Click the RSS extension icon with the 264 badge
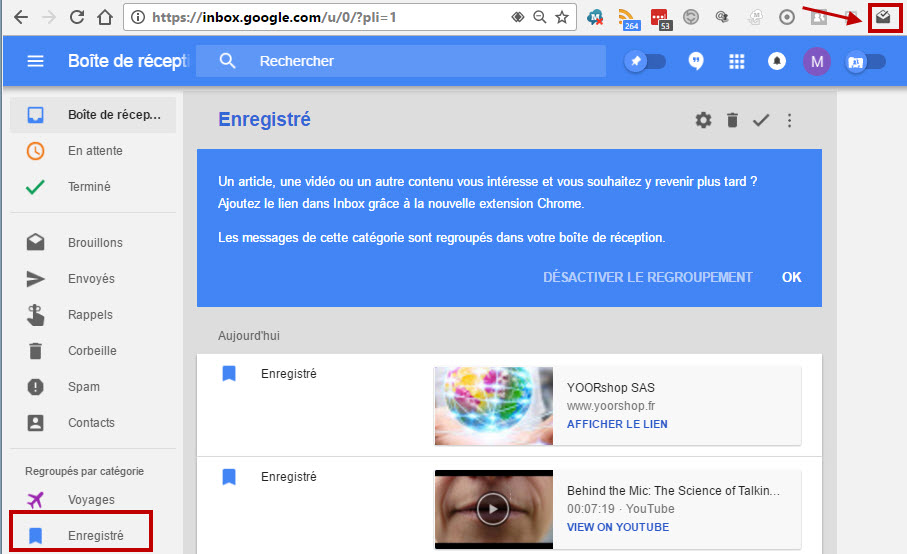Image resolution: width=907 pixels, height=554 pixels. (x=628, y=19)
